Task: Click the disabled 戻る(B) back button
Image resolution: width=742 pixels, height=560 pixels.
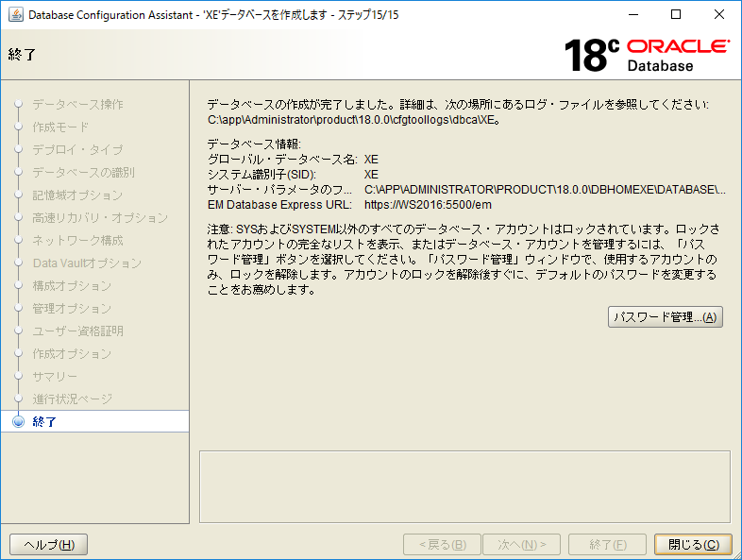Action: (x=442, y=544)
